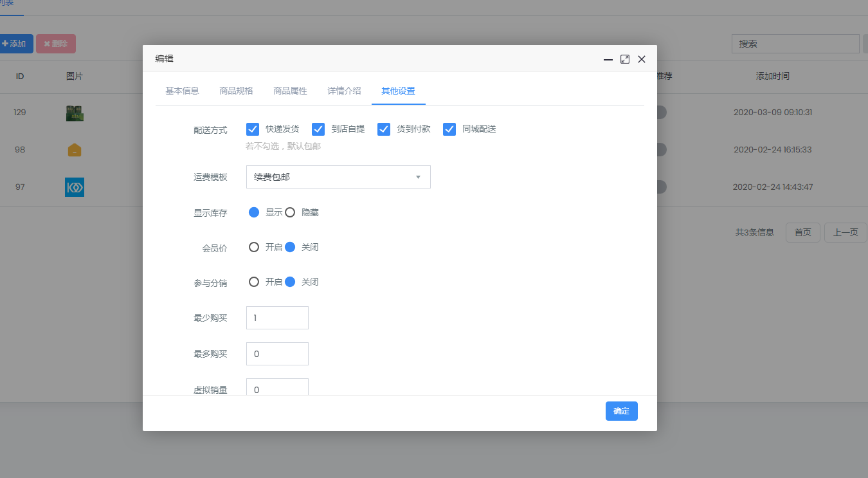Select 开启 for 会员价

(x=254, y=247)
